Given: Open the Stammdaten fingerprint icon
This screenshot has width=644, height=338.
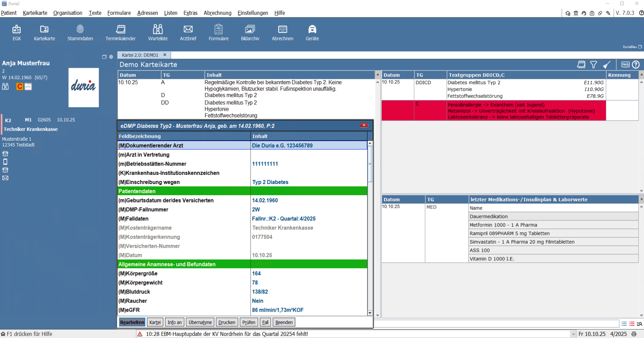Looking at the screenshot, I should pos(80,33).
